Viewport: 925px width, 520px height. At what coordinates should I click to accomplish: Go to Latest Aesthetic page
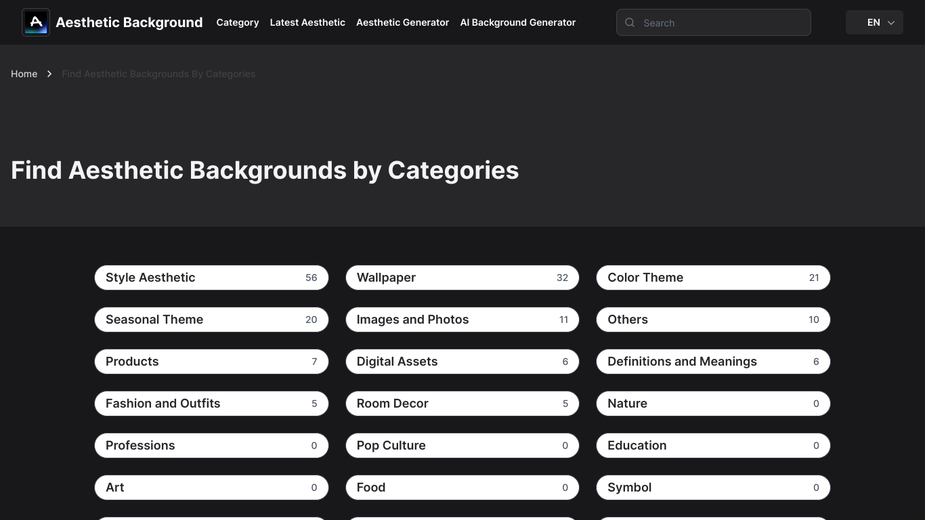pos(307,22)
